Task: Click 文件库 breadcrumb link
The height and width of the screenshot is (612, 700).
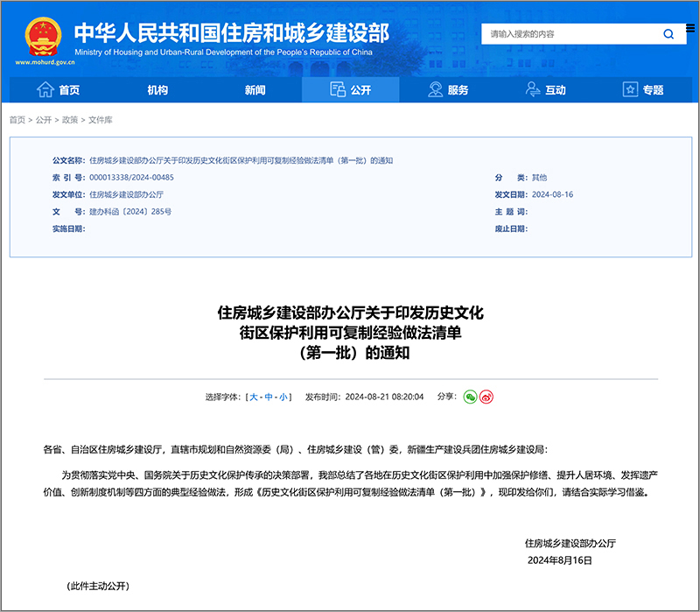Action: click(x=101, y=120)
